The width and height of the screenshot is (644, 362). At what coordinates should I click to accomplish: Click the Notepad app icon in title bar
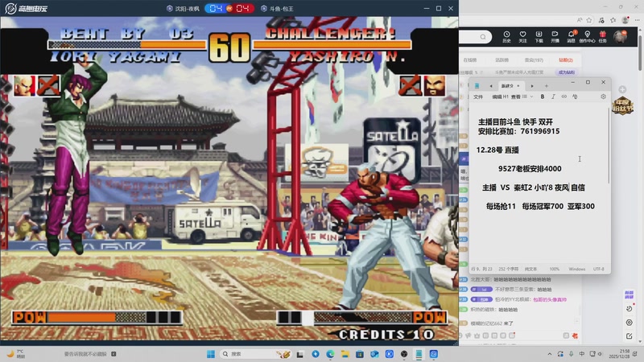click(x=477, y=86)
